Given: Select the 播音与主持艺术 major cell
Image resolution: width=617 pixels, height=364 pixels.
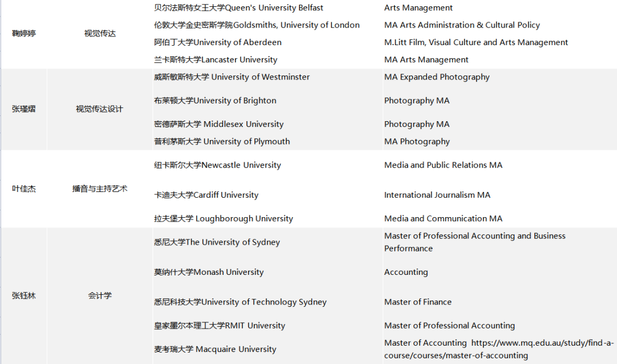Looking at the screenshot, I should pos(99,189).
